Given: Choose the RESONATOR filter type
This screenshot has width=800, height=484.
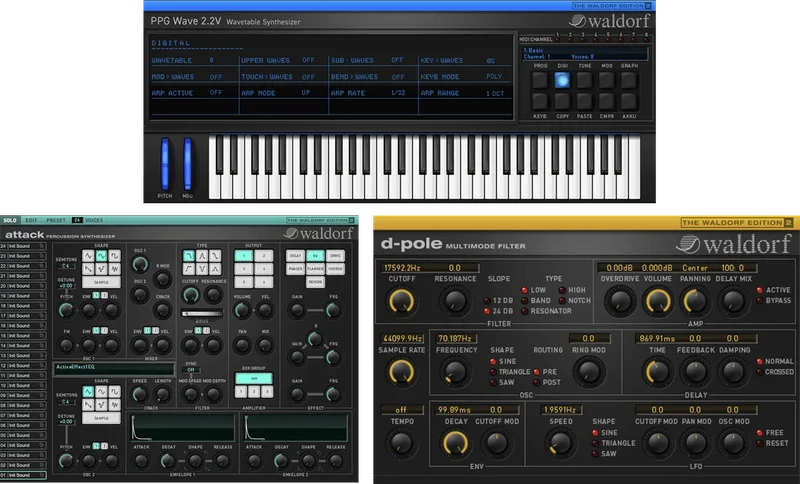Looking at the screenshot, I should coord(524,311).
